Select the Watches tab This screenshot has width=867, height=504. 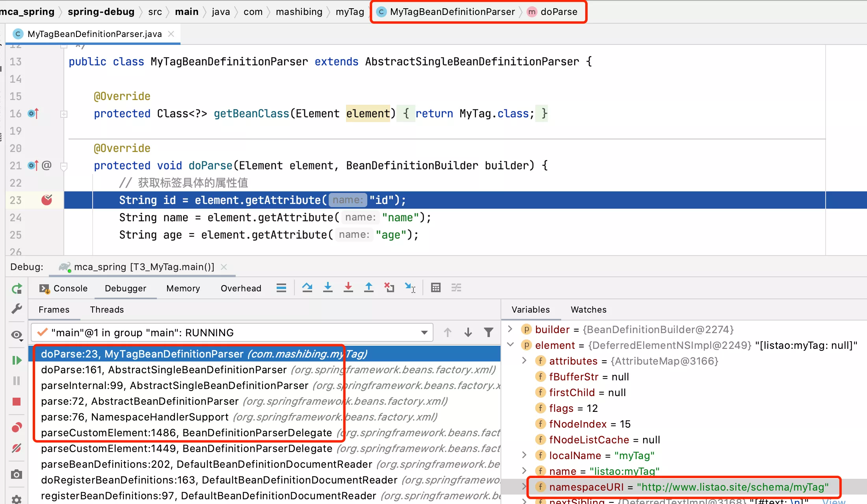588,309
